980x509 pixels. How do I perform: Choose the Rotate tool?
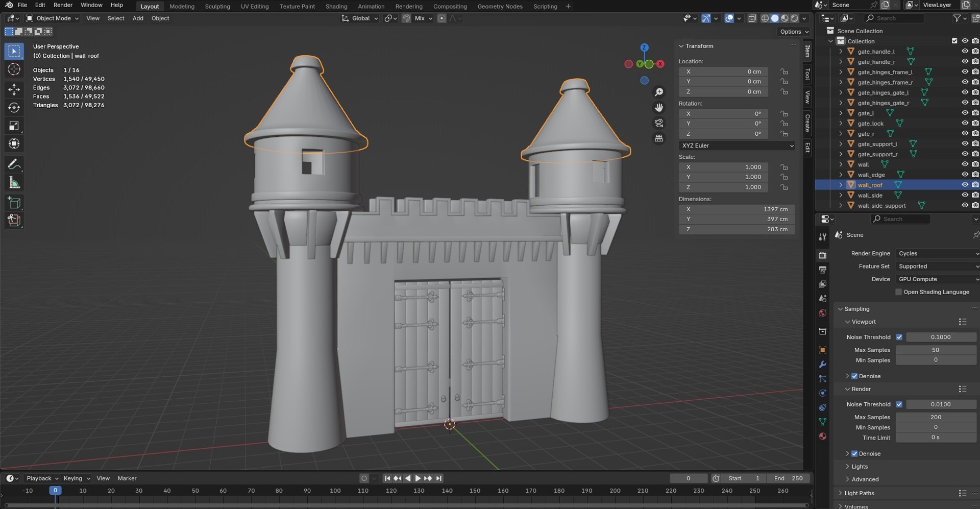14,107
